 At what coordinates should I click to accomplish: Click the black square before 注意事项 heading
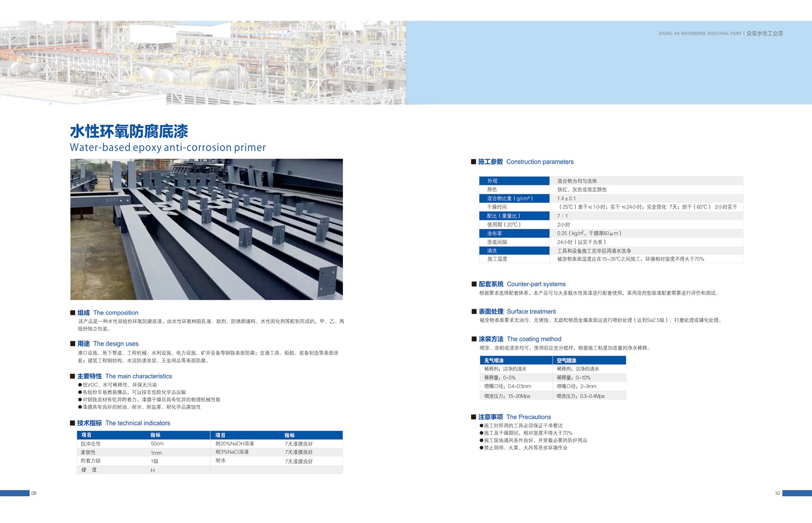pyautogui.click(x=474, y=417)
